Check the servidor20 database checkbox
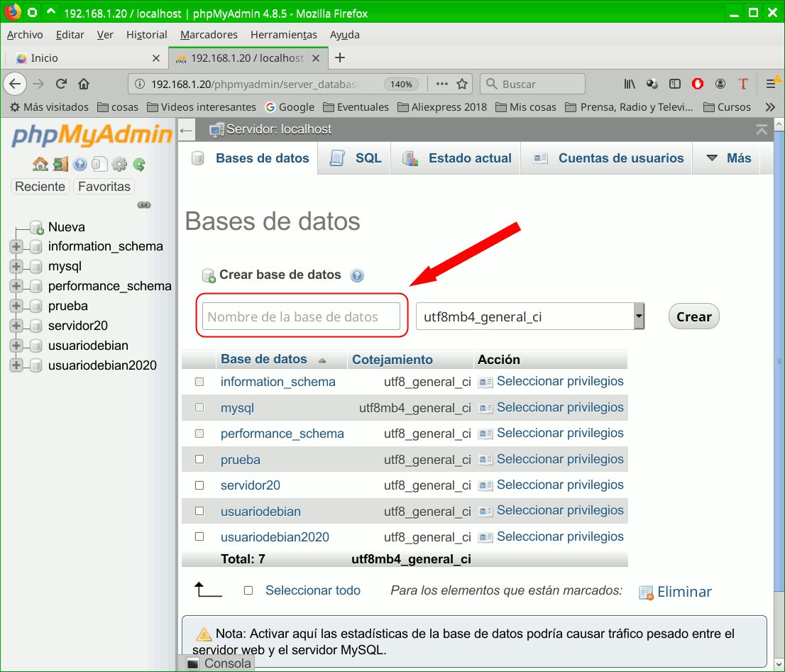The image size is (785, 672). click(x=199, y=485)
